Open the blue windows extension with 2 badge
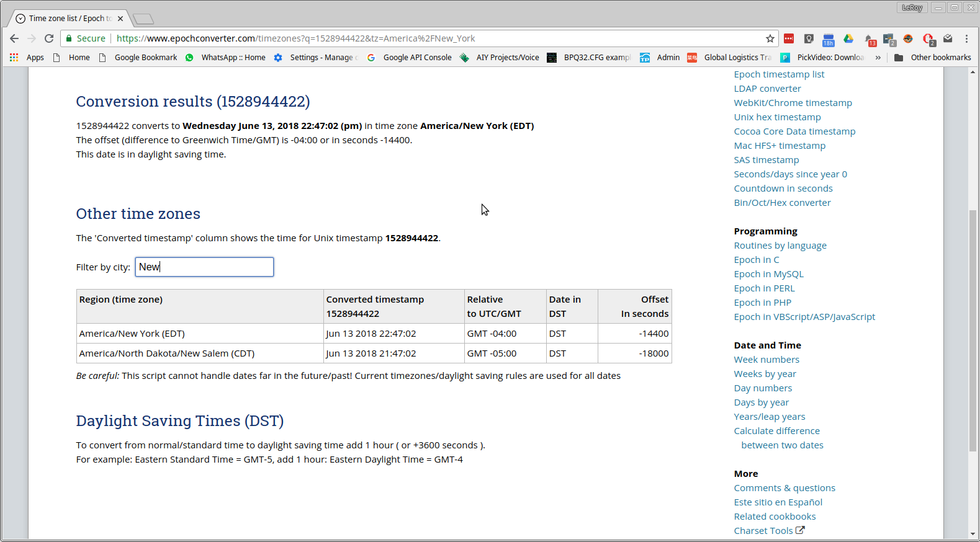Viewport: 980px width, 542px height. [889, 40]
